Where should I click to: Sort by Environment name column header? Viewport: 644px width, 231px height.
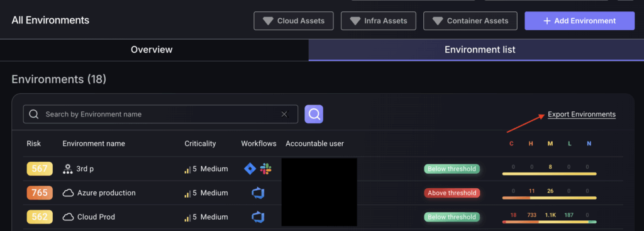tap(94, 144)
